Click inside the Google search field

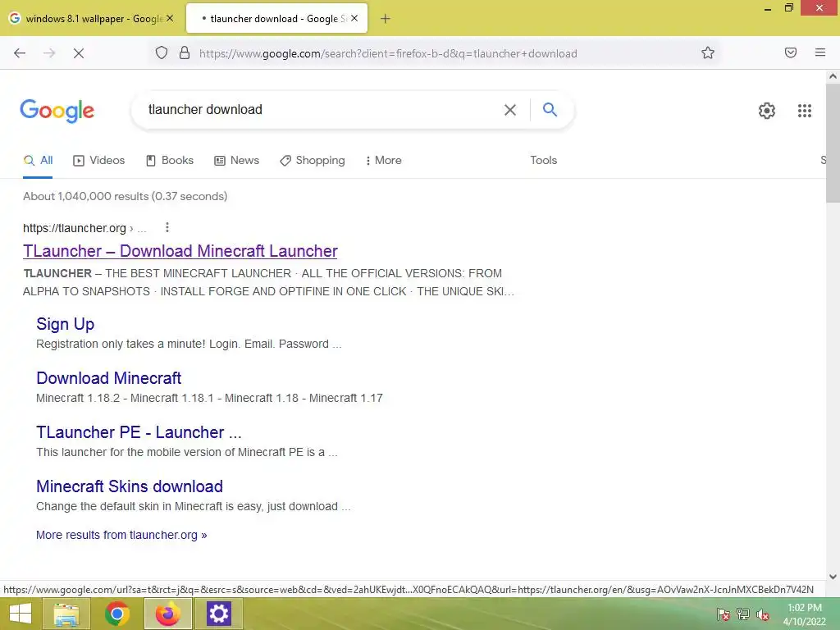coord(322,110)
